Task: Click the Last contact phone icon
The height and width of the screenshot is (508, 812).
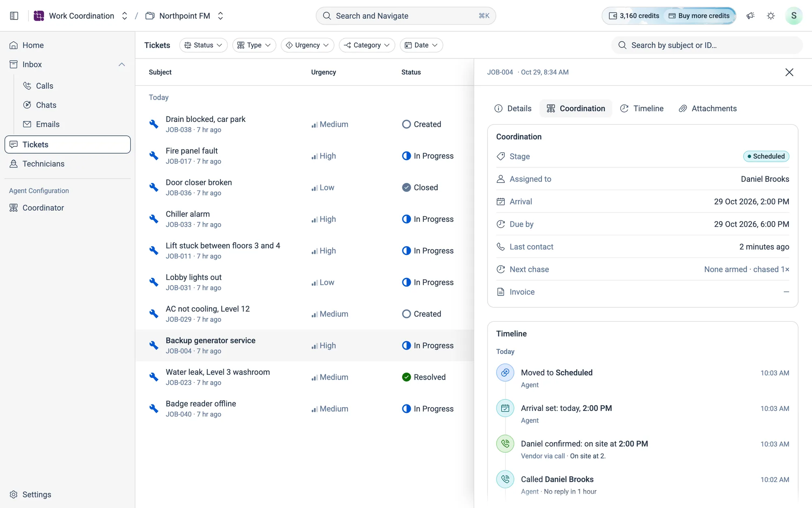Action: (x=501, y=247)
